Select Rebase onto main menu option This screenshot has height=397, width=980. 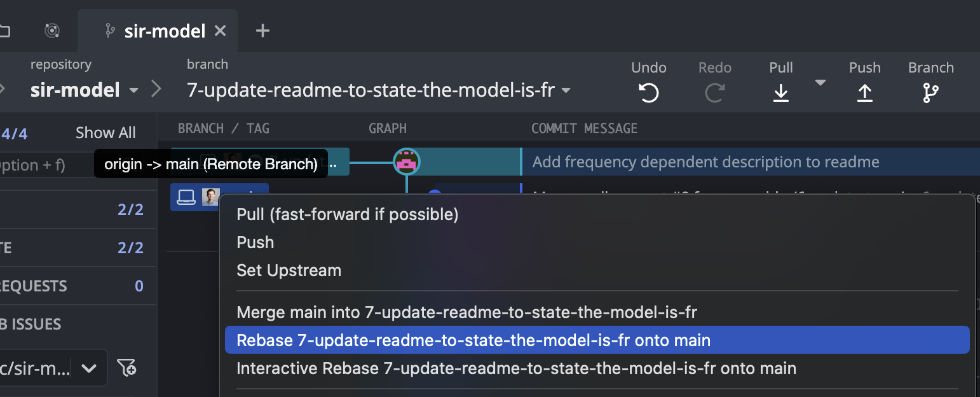(x=473, y=340)
